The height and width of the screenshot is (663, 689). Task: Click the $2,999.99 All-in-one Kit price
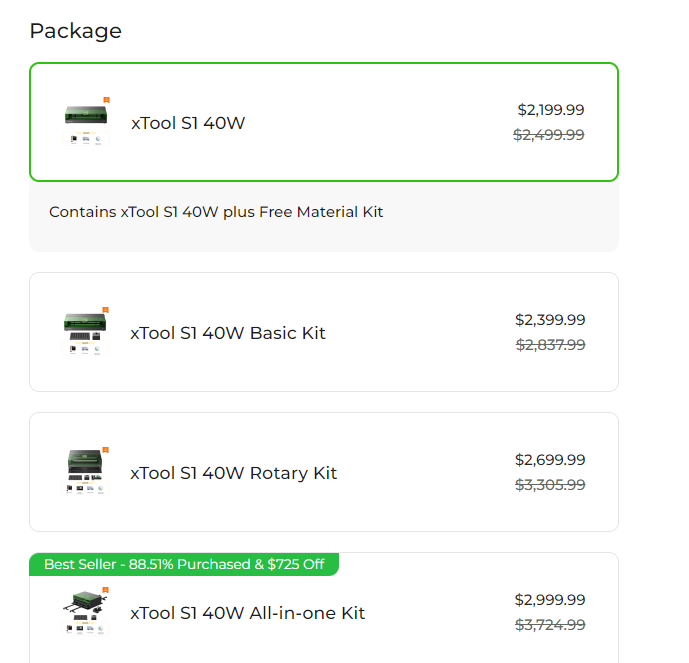pos(550,600)
